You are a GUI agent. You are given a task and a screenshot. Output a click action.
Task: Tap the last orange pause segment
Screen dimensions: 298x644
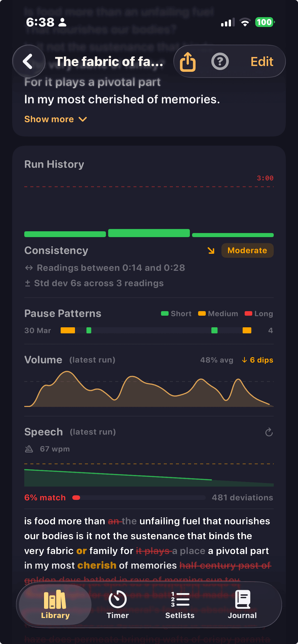247,330
